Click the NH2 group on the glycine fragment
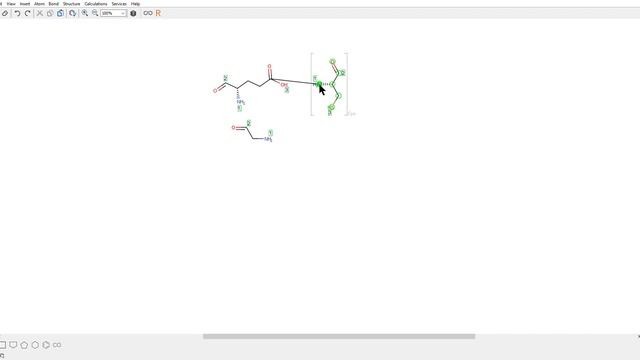 [x=268, y=140]
